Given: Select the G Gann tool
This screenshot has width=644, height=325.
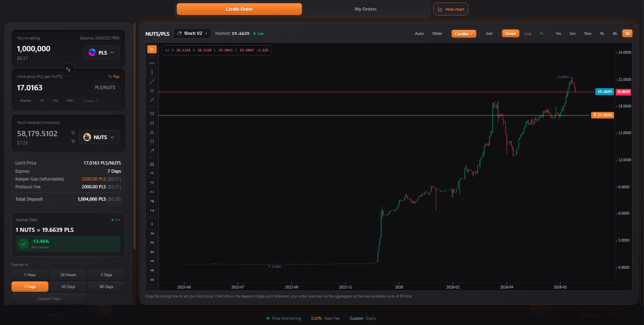Looking at the screenshot, I should 152,224.
